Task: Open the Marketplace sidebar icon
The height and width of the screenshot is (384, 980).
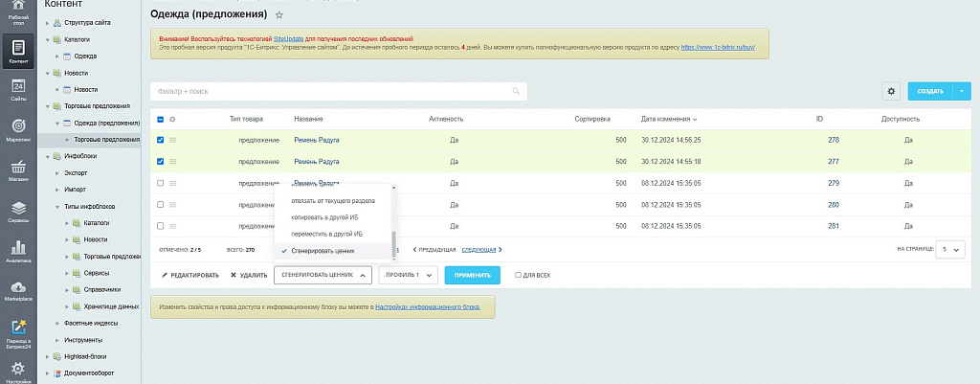Action: pos(18,290)
